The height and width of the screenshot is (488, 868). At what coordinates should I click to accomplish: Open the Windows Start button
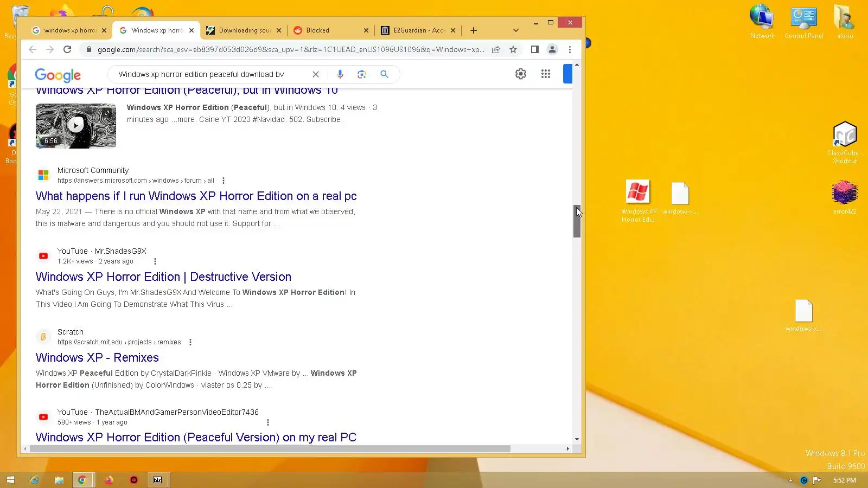point(10,480)
